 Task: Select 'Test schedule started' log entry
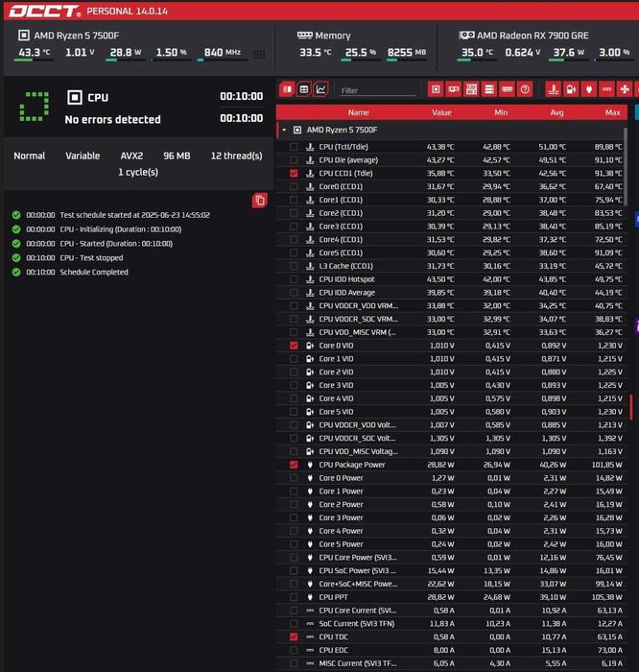135,215
